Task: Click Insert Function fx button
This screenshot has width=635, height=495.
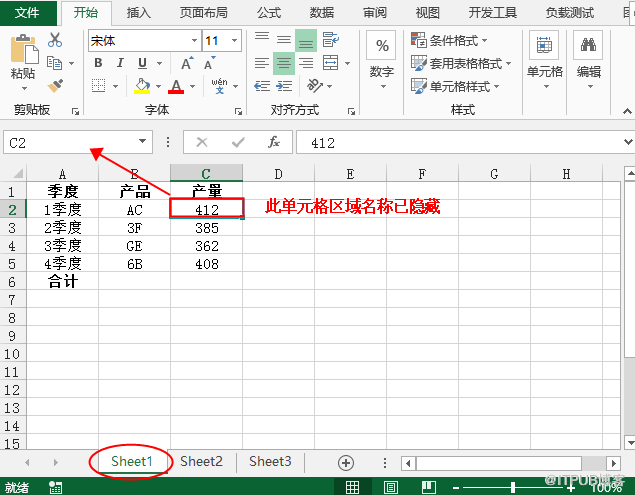Action: click(x=274, y=142)
